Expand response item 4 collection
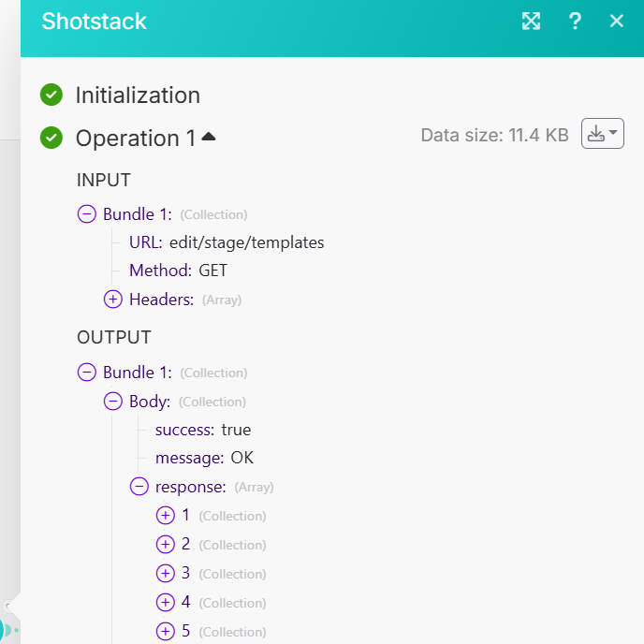644x644 pixels. 166,602
